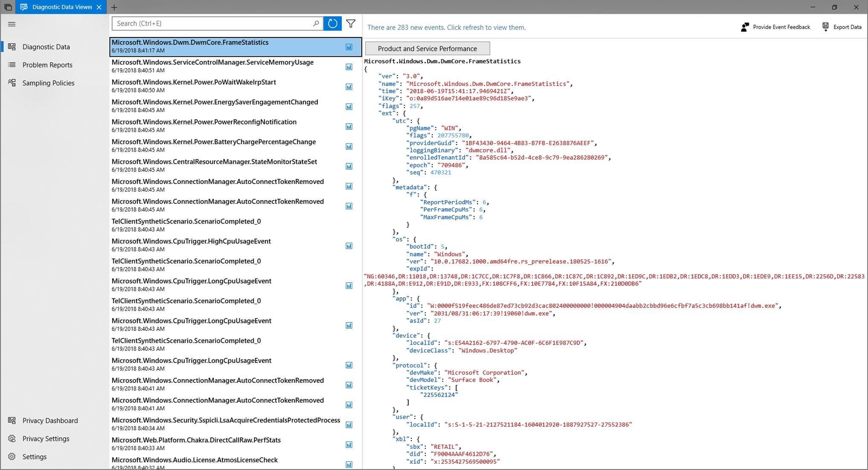The width and height of the screenshot is (868, 470).
Task: Click Provide Event Feedback icon
Action: click(x=745, y=27)
